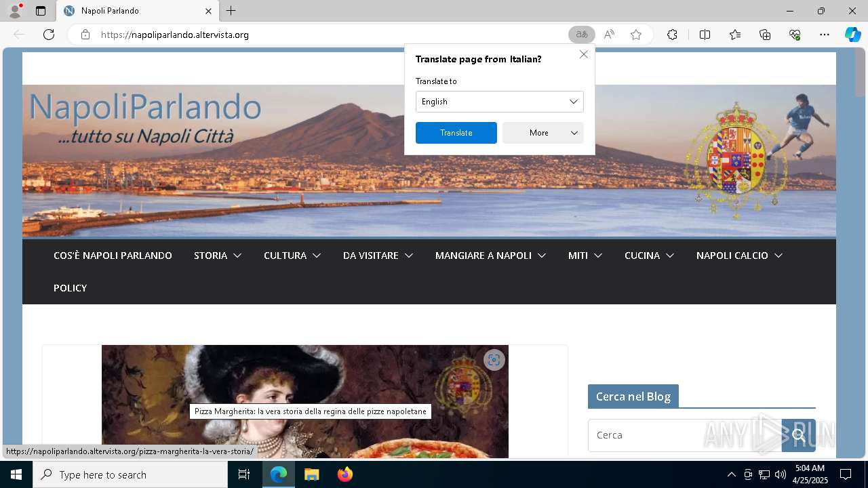Click visual search icon on article image
Viewport: 868px width, 488px height.
pyautogui.click(x=494, y=360)
